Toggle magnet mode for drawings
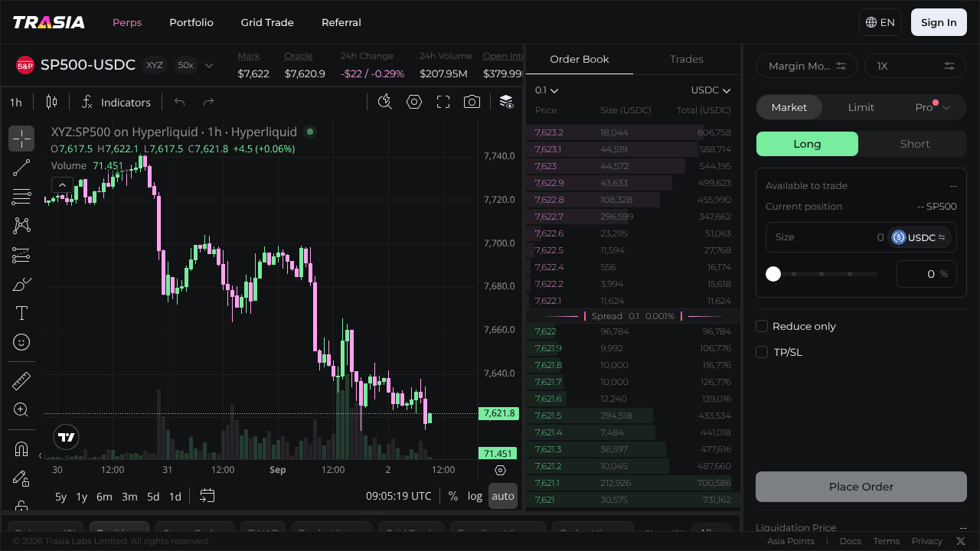Screen dimensions: 980x551 21,449
